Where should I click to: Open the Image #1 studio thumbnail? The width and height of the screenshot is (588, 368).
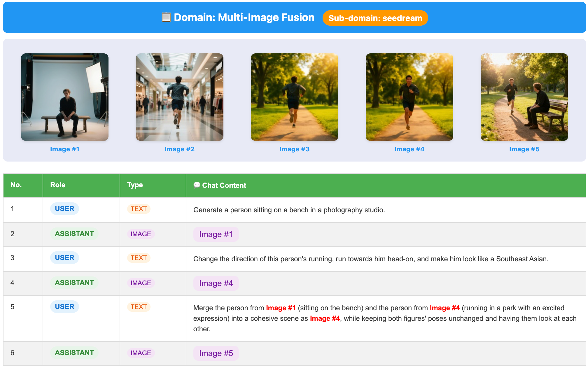coord(65,97)
